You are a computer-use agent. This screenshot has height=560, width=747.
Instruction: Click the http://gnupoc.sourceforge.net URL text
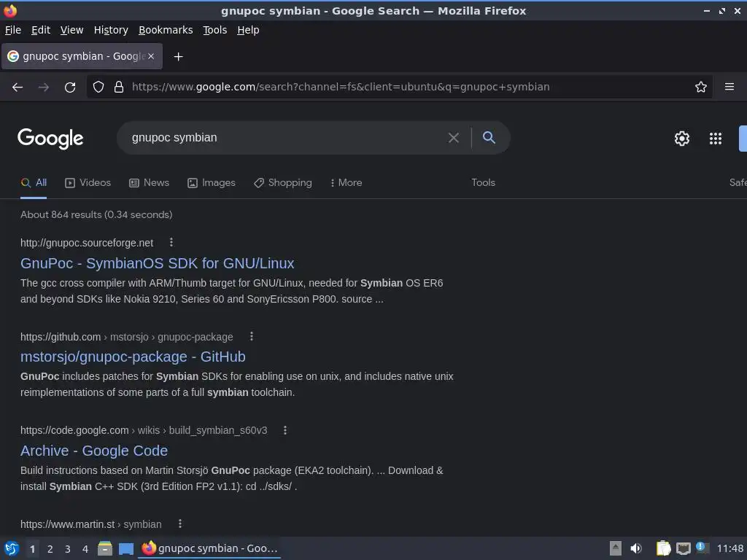[x=87, y=243]
